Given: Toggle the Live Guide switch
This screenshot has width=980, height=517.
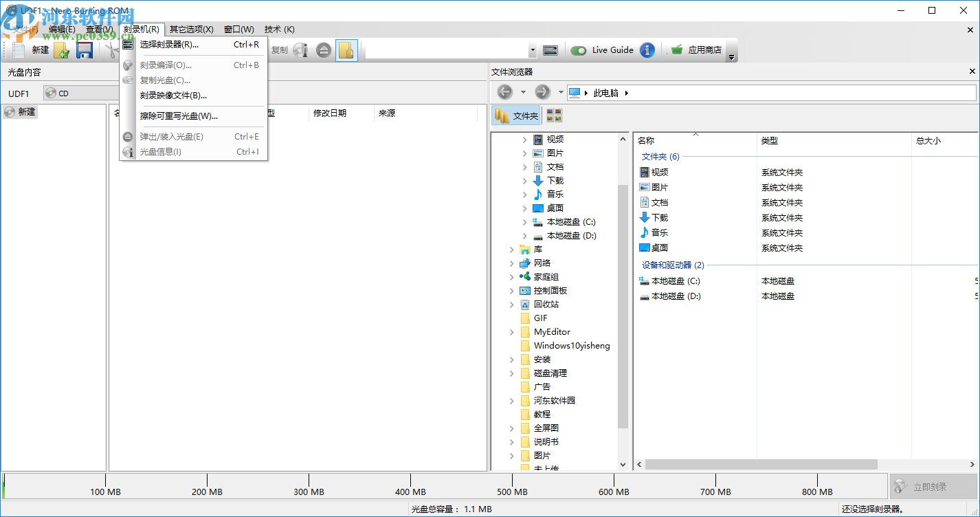Looking at the screenshot, I should [x=579, y=50].
